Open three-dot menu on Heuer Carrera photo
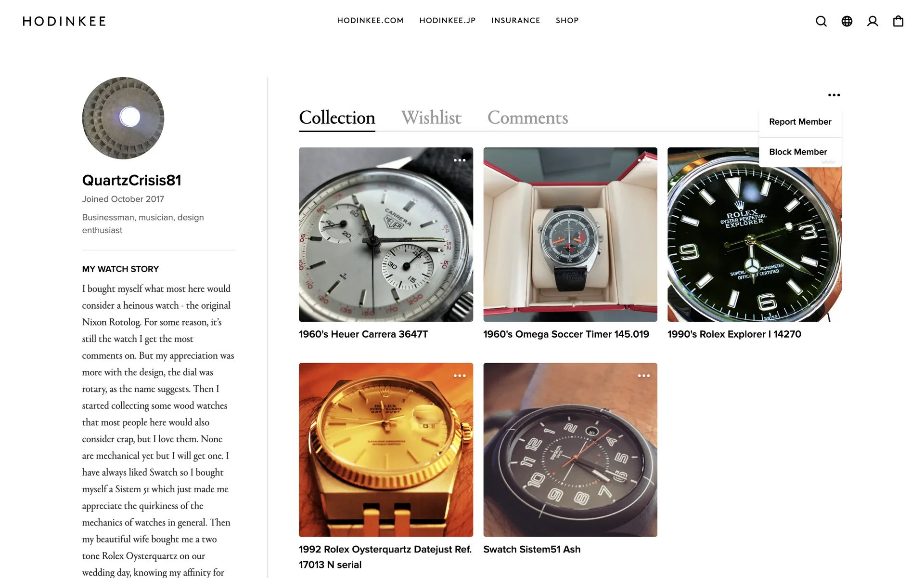The image size is (924, 578). 460,160
